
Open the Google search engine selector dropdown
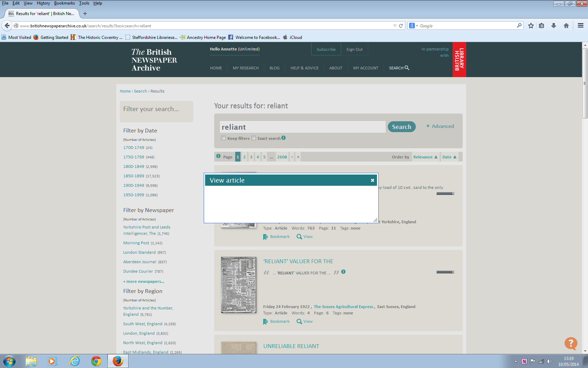click(413, 26)
